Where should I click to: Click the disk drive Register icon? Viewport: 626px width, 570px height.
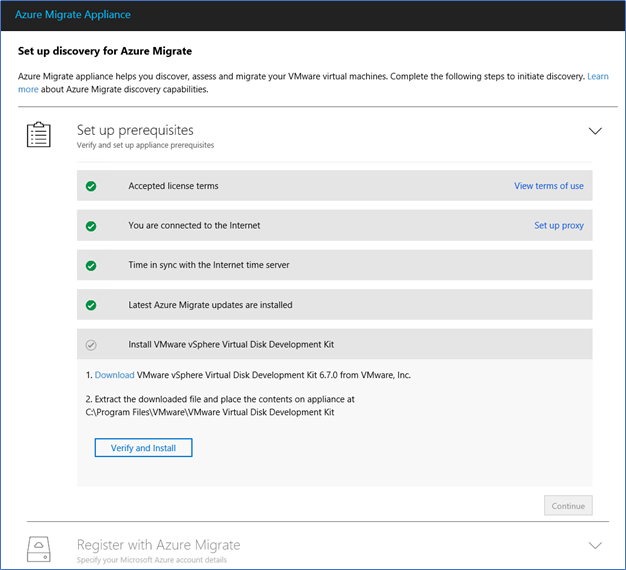coord(39,549)
